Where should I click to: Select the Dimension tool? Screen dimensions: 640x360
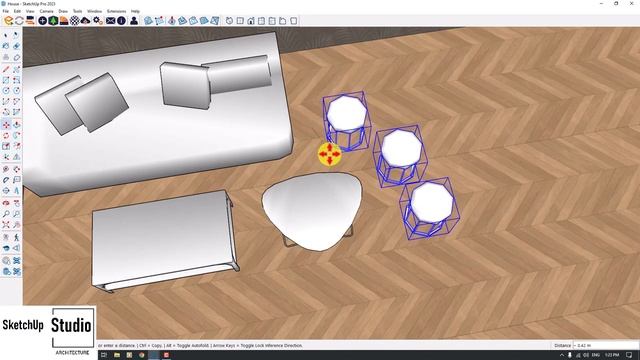click(17, 169)
